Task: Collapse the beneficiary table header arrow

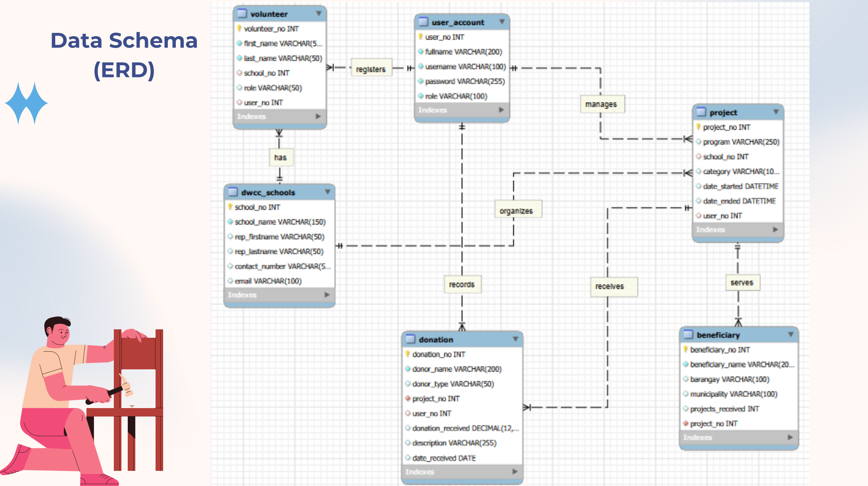Action: 790,334
